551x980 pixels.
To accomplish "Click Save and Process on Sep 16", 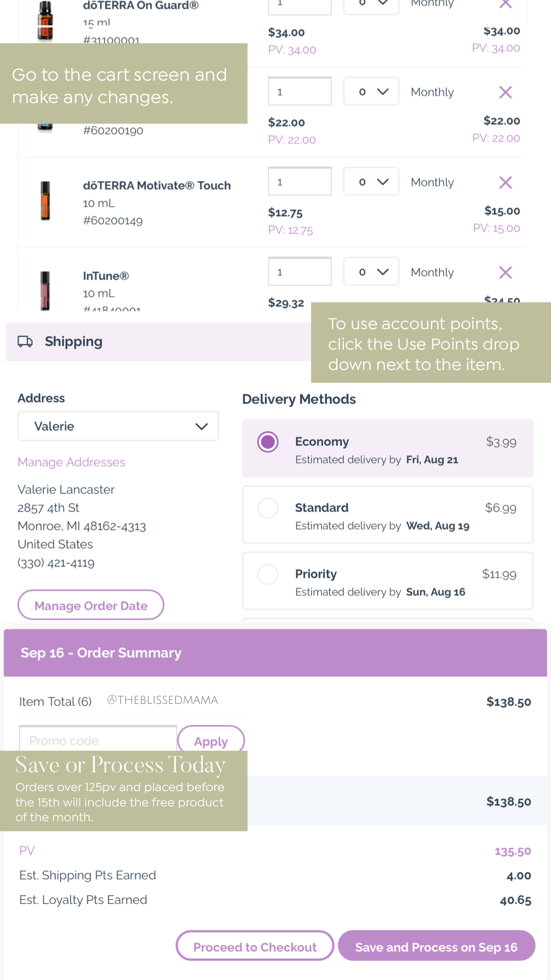I will [436, 947].
